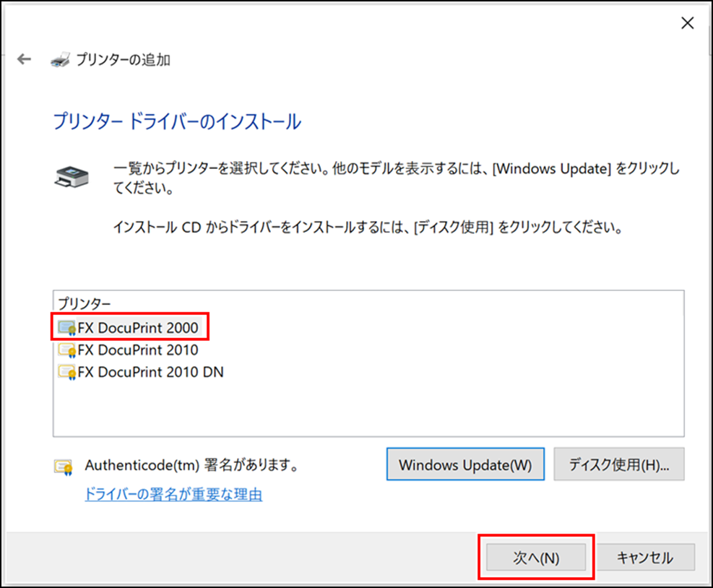
Task: Click 次へ(N) to proceed
Action: 536,558
